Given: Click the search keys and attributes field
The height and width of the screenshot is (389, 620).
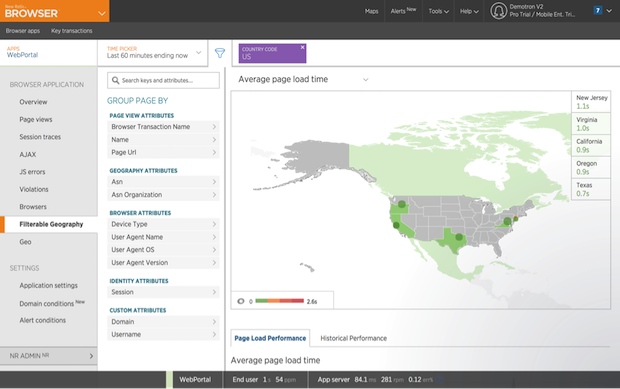Looking at the screenshot, I should pos(163,80).
